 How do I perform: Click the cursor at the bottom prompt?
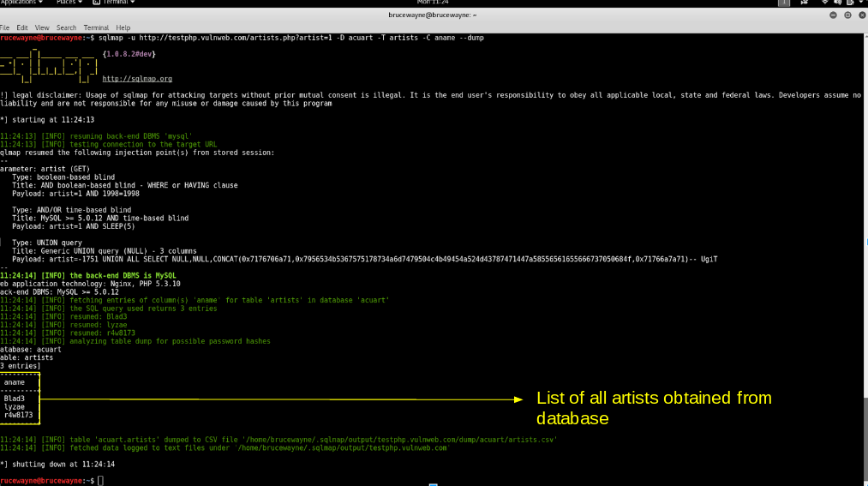point(101,481)
